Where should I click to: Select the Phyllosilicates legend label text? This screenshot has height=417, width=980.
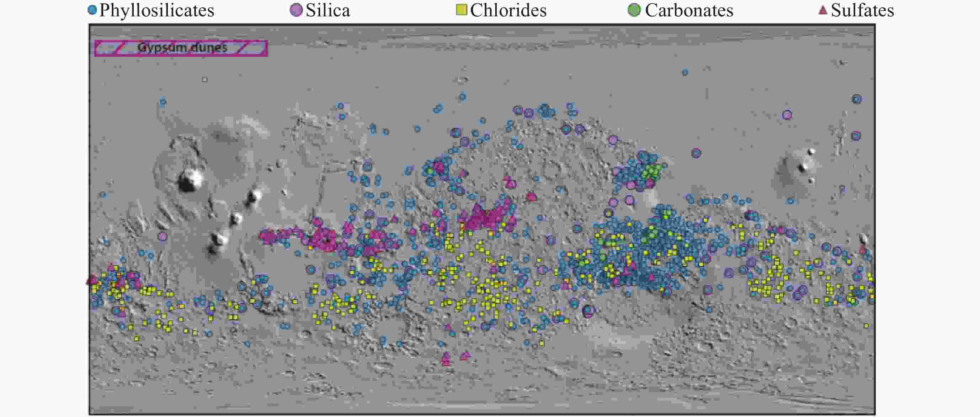157,10
